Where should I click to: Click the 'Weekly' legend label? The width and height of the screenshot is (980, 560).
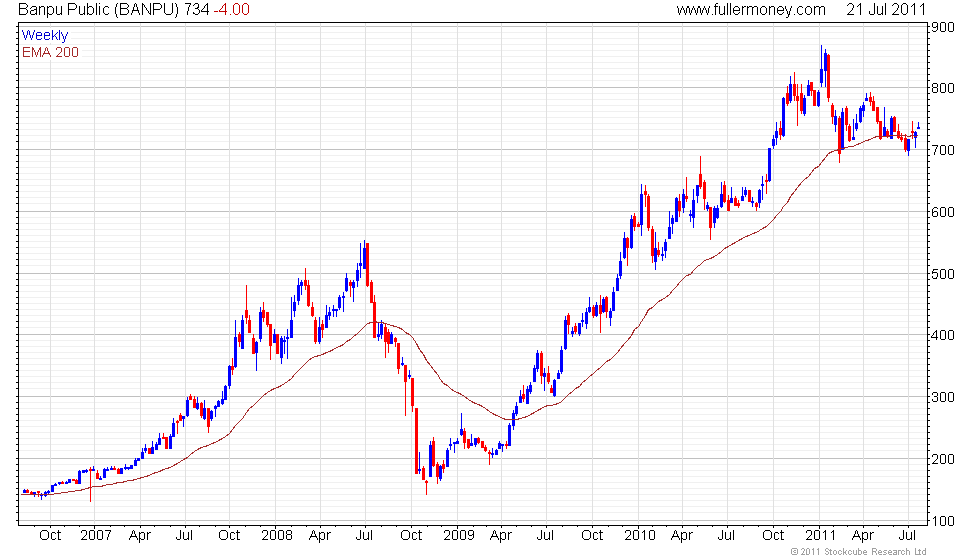coord(44,36)
